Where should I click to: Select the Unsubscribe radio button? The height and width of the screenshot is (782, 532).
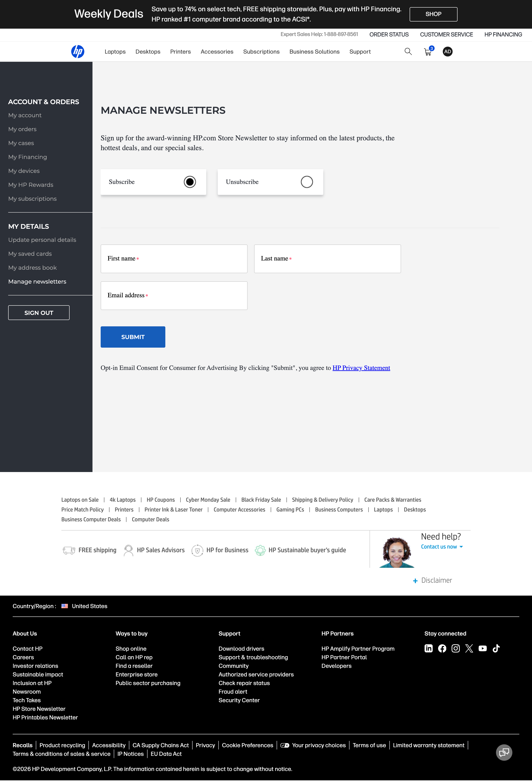307,182
